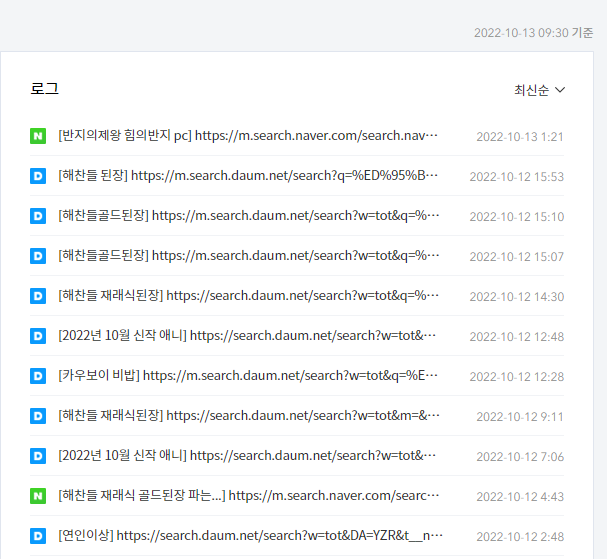Click the 로그 section heading
The image size is (607, 559).
click(x=45, y=89)
